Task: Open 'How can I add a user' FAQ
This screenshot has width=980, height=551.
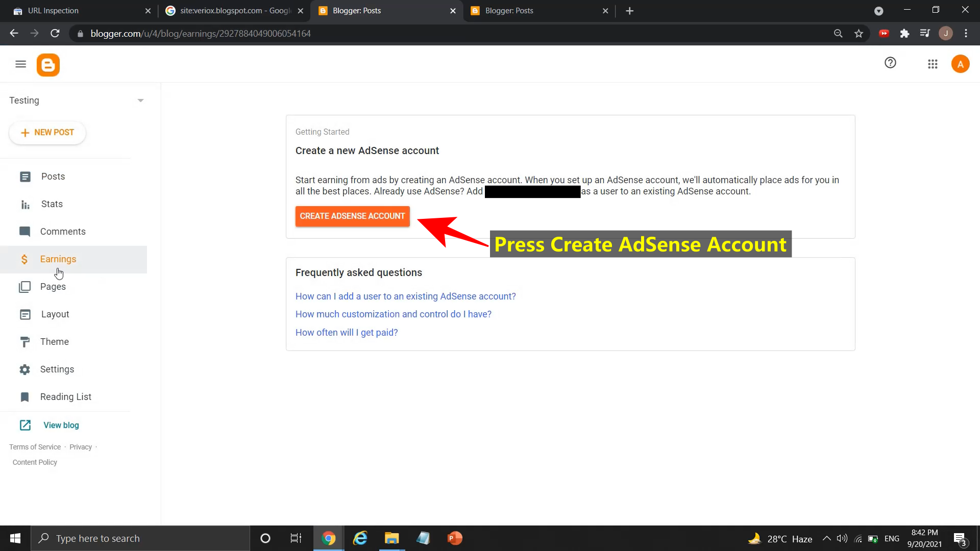Action: 405,296
